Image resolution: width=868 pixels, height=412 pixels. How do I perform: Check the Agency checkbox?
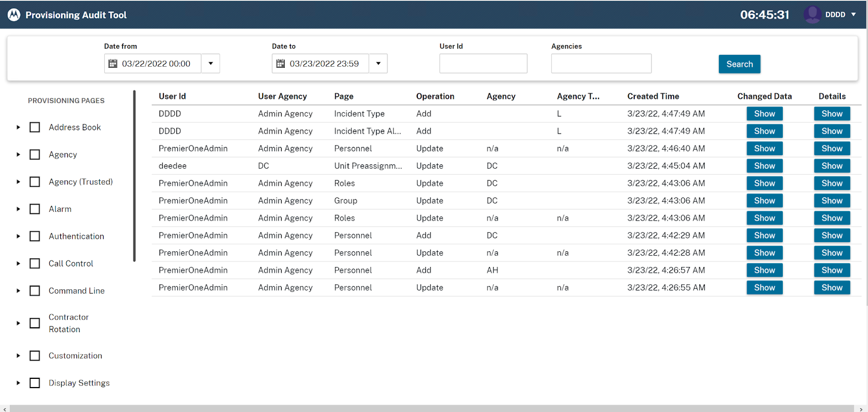point(35,155)
